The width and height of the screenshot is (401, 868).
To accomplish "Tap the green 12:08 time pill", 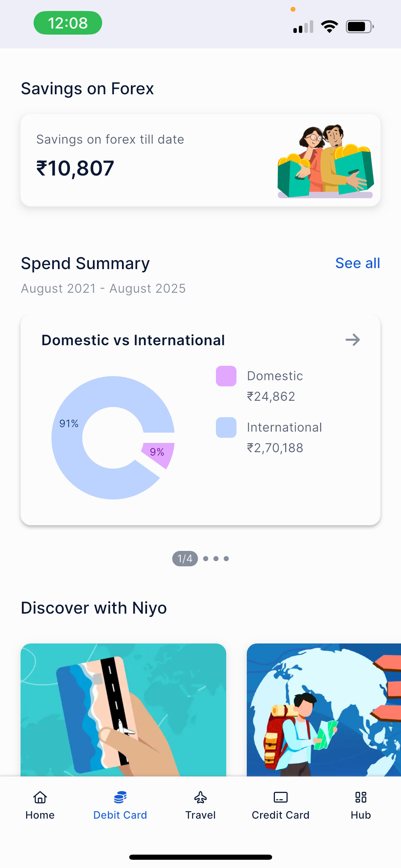I will point(68,23).
